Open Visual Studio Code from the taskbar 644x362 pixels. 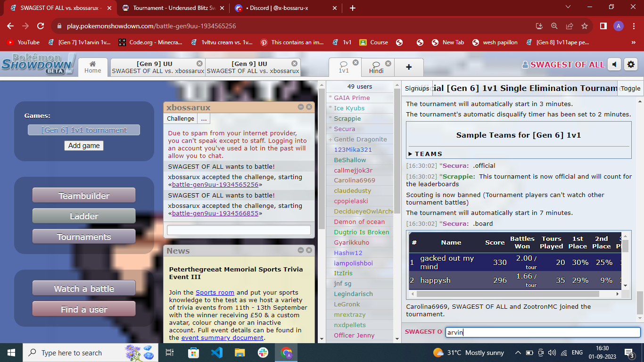[216, 353]
